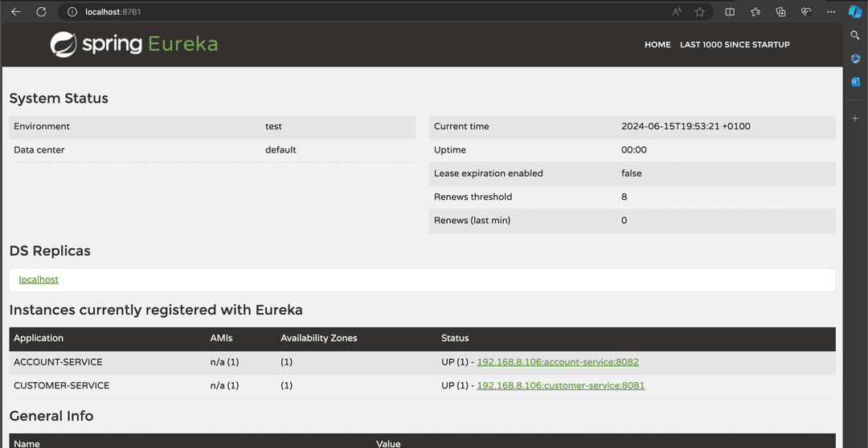Viewport: 868px width, 448px height.
Task: Click the Spring Eureka logo
Action: click(x=134, y=44)
